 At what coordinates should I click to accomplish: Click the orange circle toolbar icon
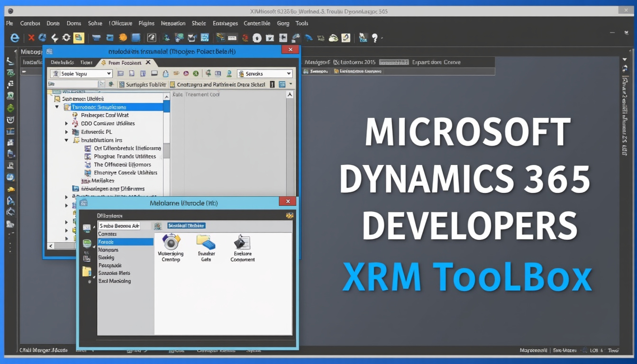click(123, 38)
